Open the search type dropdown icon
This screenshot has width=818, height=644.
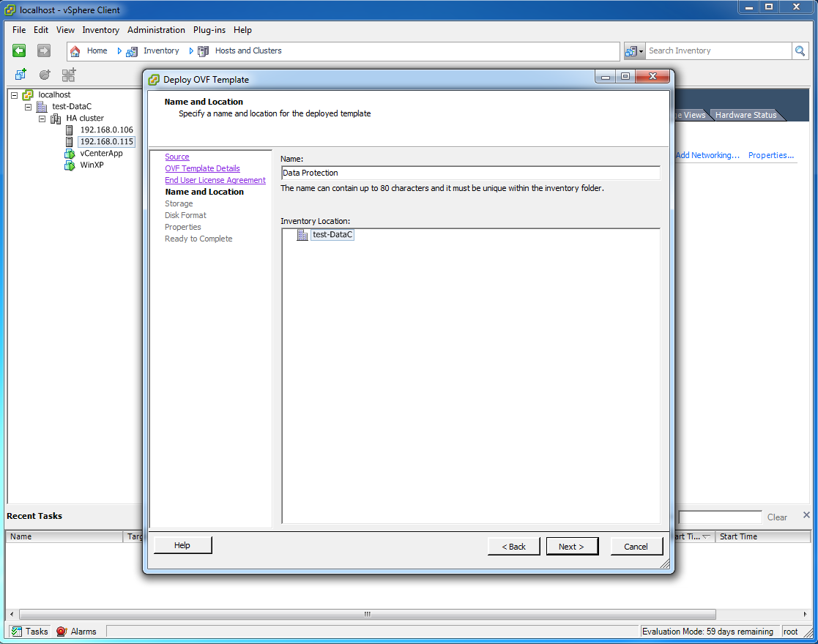pos(634,51)
